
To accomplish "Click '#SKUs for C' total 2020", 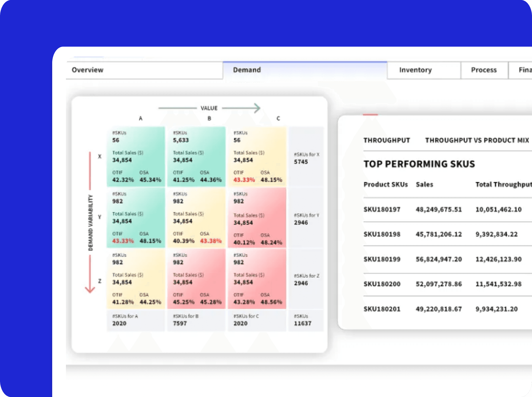I will click(257, 321).
